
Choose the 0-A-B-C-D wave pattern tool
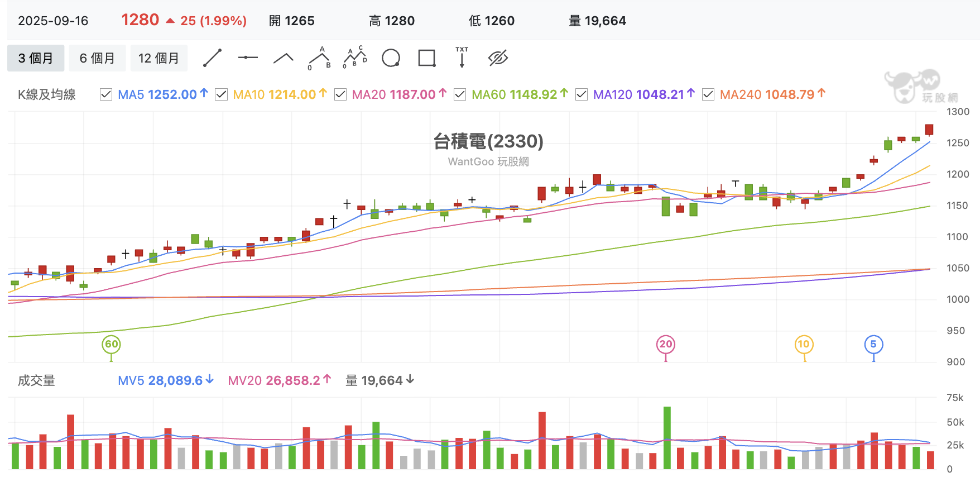coord(355,58)
